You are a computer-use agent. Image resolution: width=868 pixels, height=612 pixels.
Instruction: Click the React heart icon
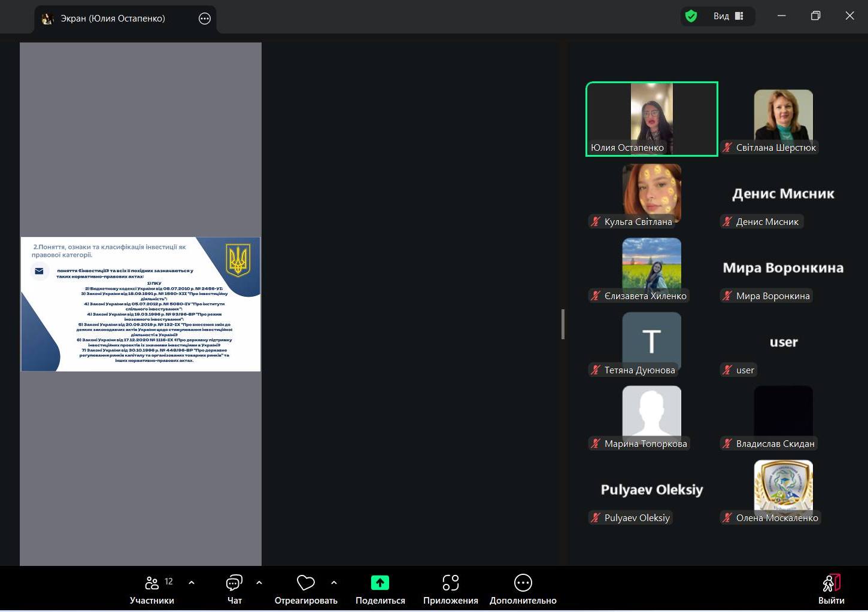305,583
